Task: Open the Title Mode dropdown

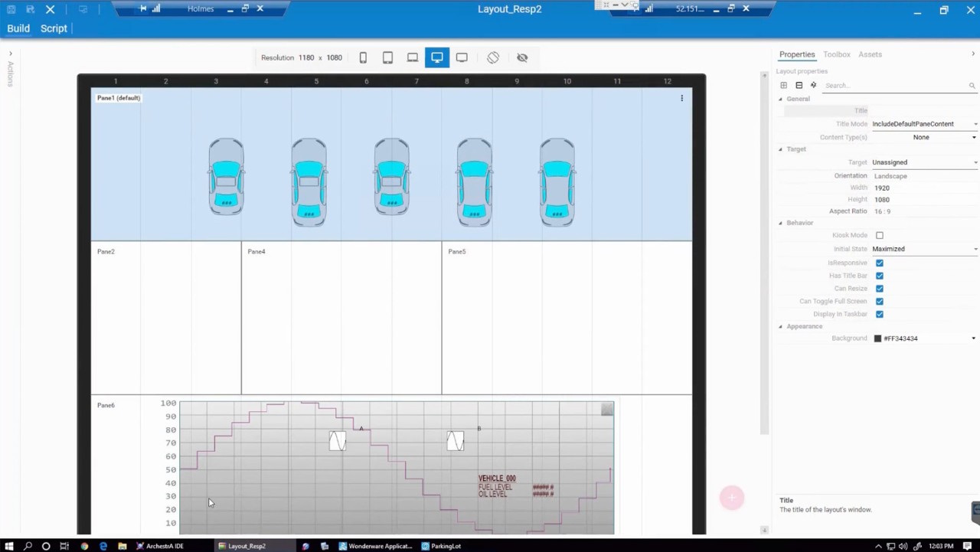Action: [x=924, y=124]
